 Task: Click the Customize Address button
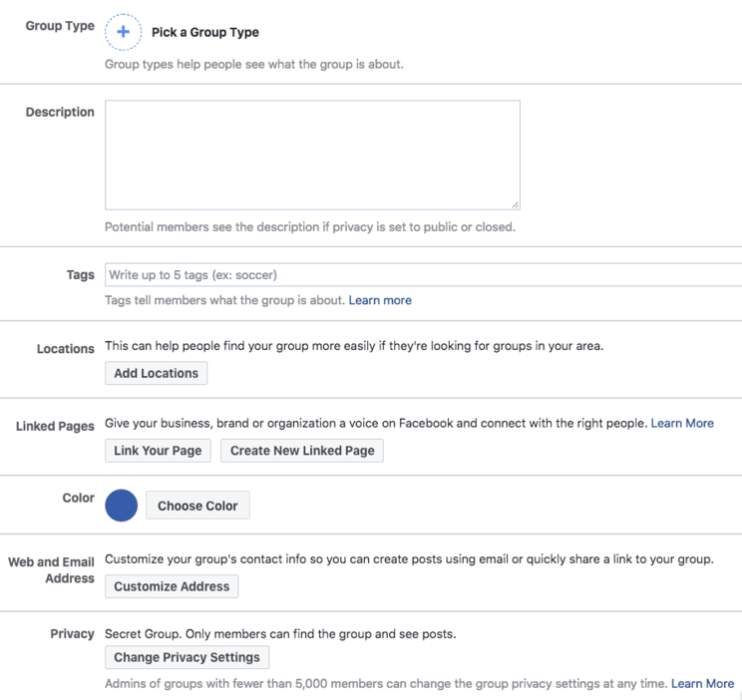click(172, 586)
